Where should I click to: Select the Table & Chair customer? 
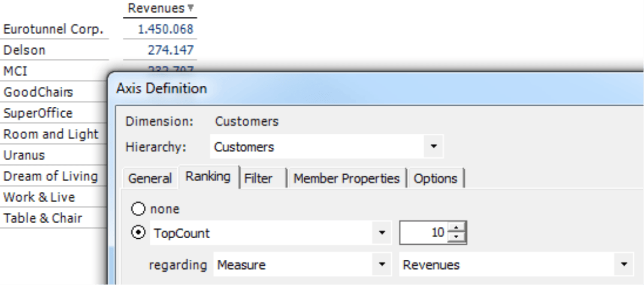[43, 218]
